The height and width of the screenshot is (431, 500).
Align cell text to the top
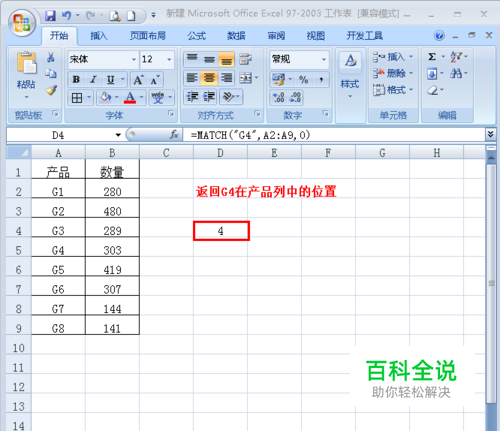192,59
